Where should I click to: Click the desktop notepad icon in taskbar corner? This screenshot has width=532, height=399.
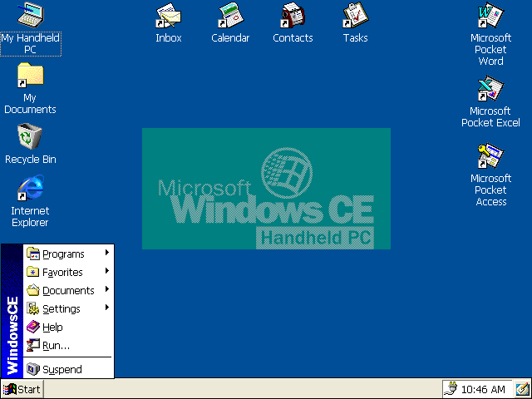[523, 389]
